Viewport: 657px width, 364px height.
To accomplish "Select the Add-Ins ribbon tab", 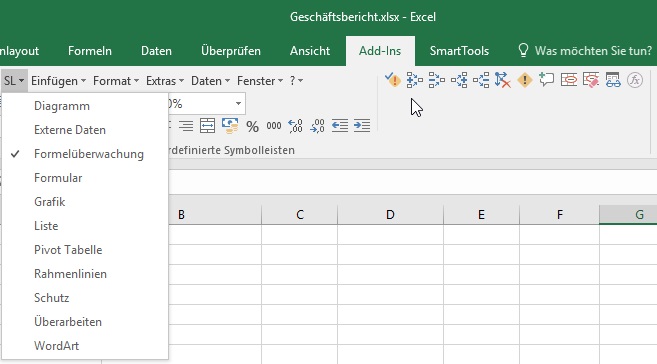I will click(380, 51).
